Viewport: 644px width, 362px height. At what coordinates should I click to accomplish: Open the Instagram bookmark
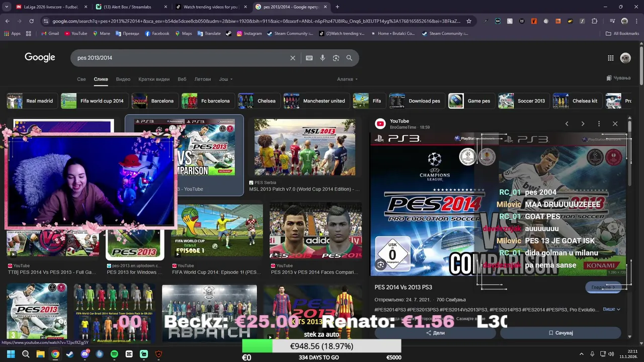pos(249,34)
